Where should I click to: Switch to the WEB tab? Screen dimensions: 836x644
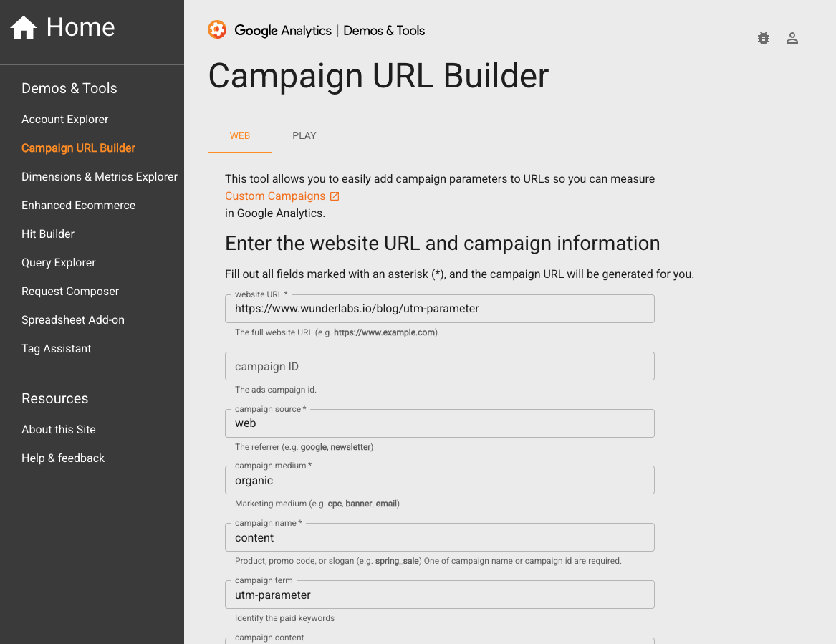(x=240, y=136)
